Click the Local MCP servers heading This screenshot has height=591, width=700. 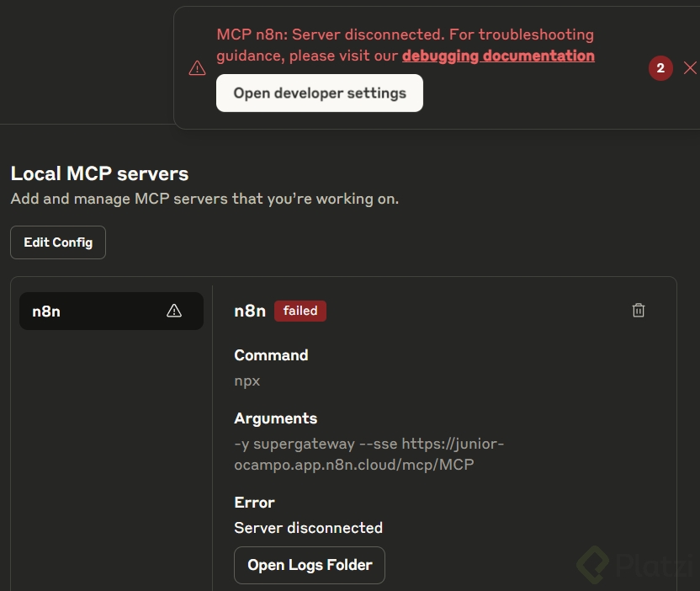coord(99,173)
